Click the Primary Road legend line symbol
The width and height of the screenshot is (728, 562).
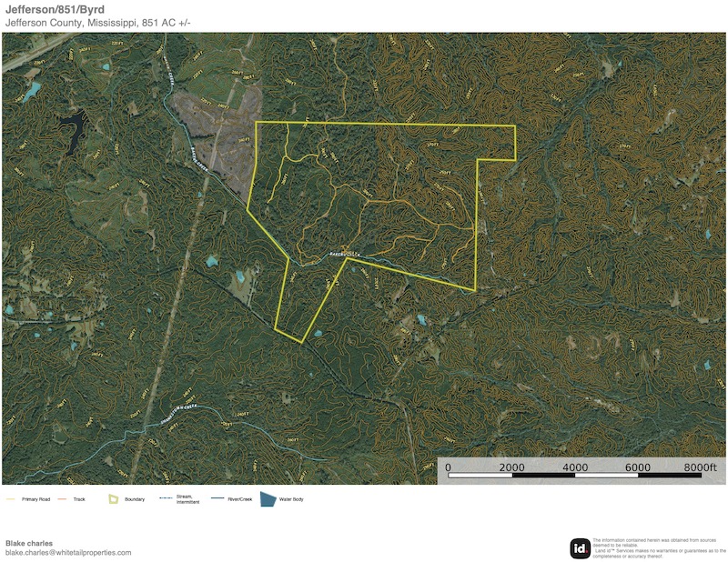11,499
